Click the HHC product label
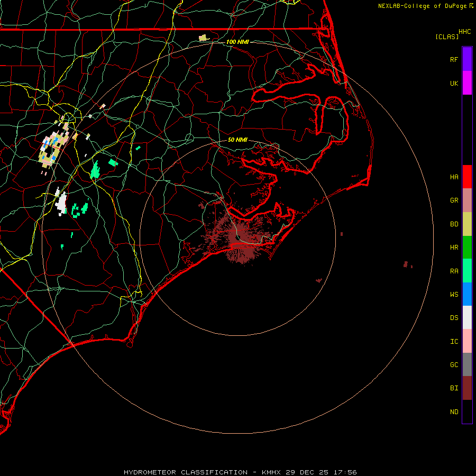 click(x=464, y=32)
